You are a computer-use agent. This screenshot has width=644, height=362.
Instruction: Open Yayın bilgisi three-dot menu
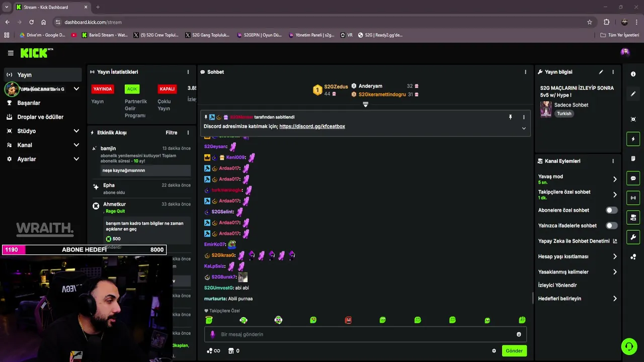coord(613,72)
